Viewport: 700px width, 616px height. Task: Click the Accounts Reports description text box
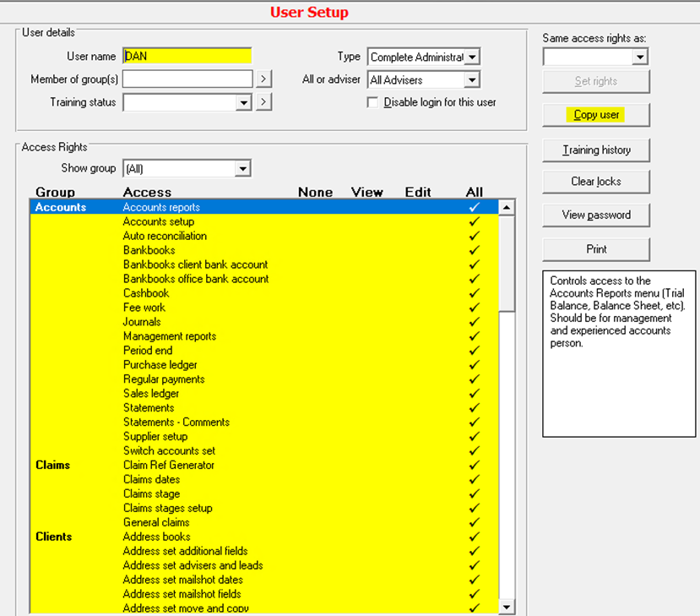pyautogui.click(x=619, y=353)
